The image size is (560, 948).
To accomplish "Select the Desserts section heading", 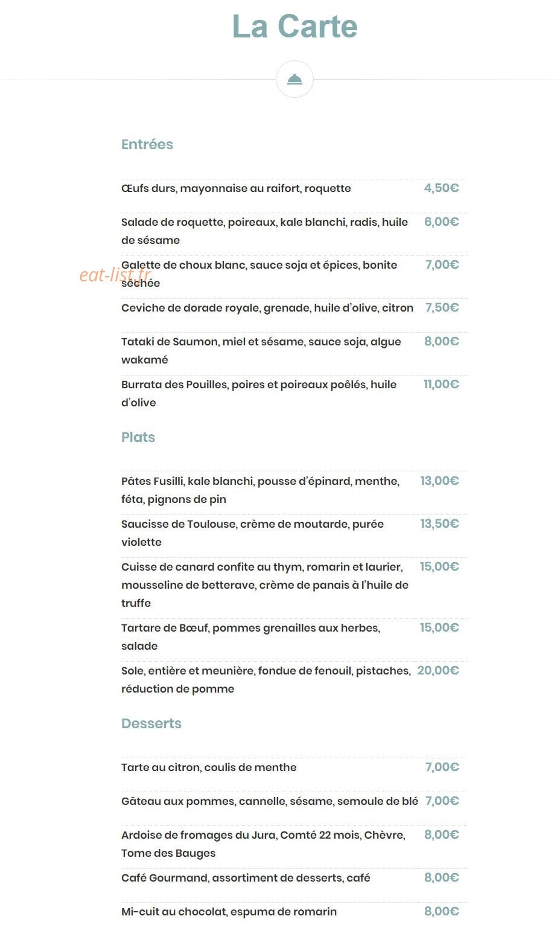I will click(151, 723).
